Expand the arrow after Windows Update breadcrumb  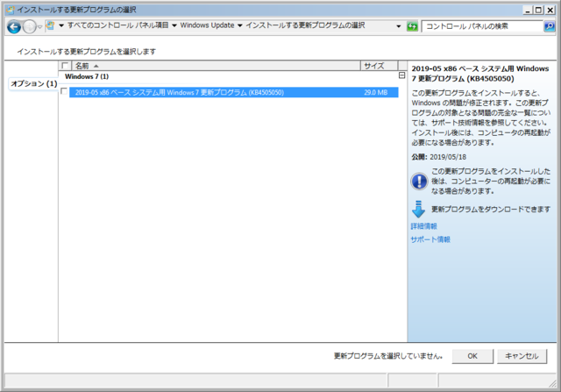point(239,25)
